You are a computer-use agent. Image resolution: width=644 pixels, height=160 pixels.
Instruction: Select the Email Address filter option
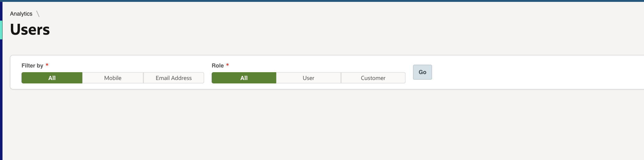(174, 78)
